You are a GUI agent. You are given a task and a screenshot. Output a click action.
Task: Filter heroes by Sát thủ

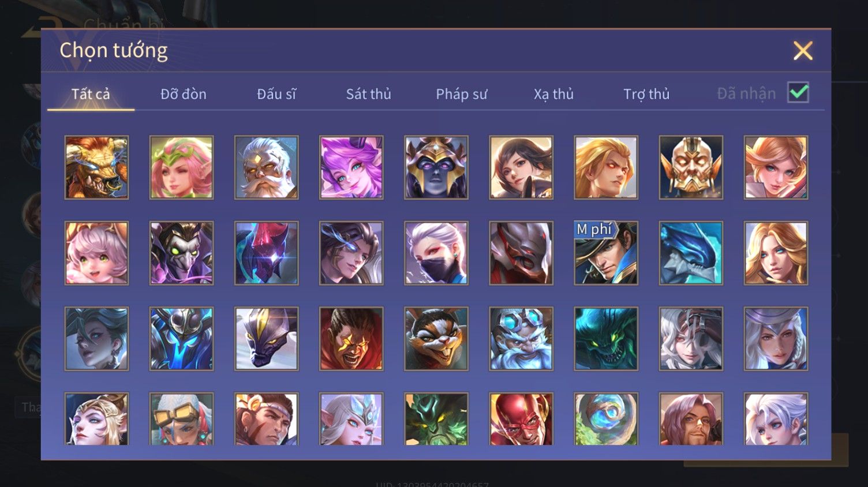click(369, 93)
